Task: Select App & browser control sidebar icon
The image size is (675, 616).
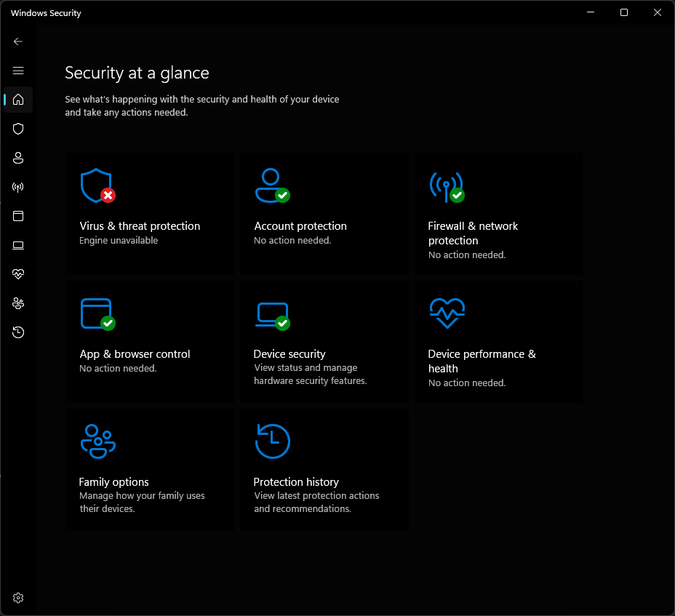Action: [x=18, y=216]
